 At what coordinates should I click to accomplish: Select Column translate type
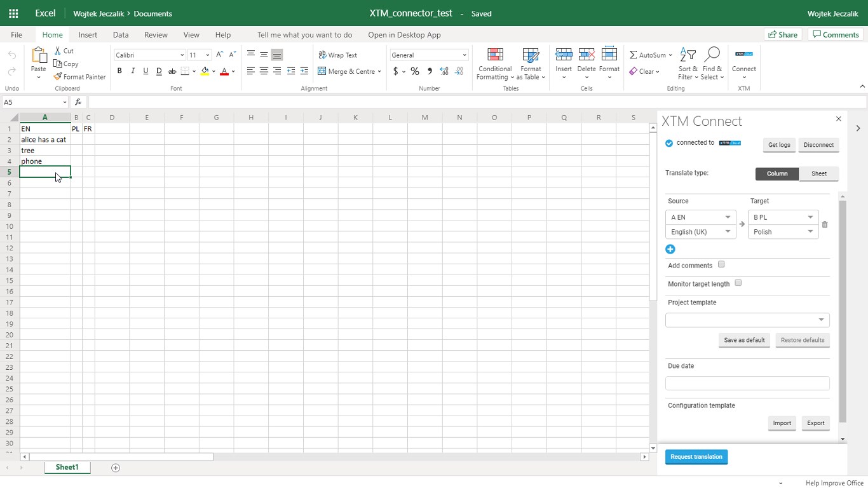point(777,173)
